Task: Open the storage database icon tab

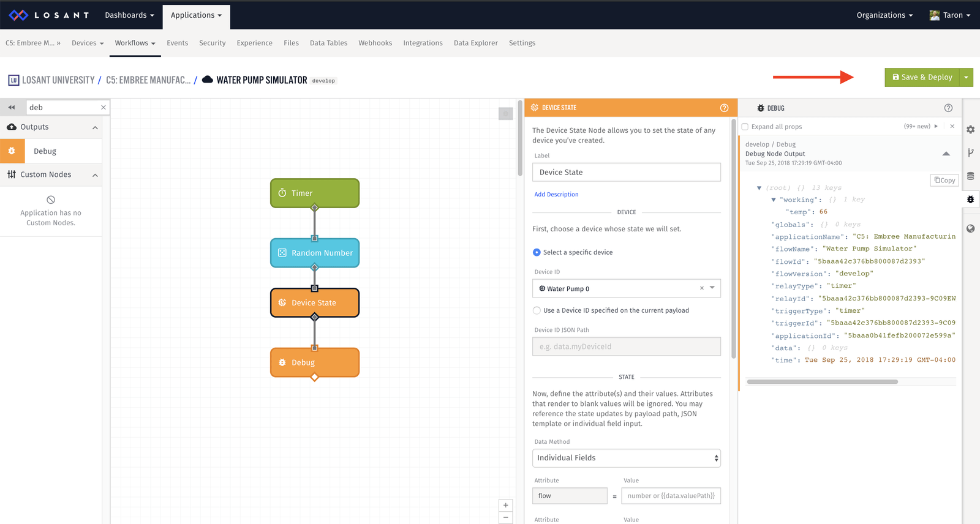Action: pyautogui.click(x=971, y=176)
